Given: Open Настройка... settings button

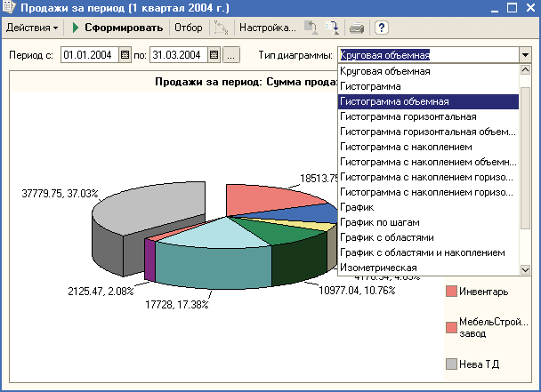Looking at the screenshot, I should coord(268,28).
